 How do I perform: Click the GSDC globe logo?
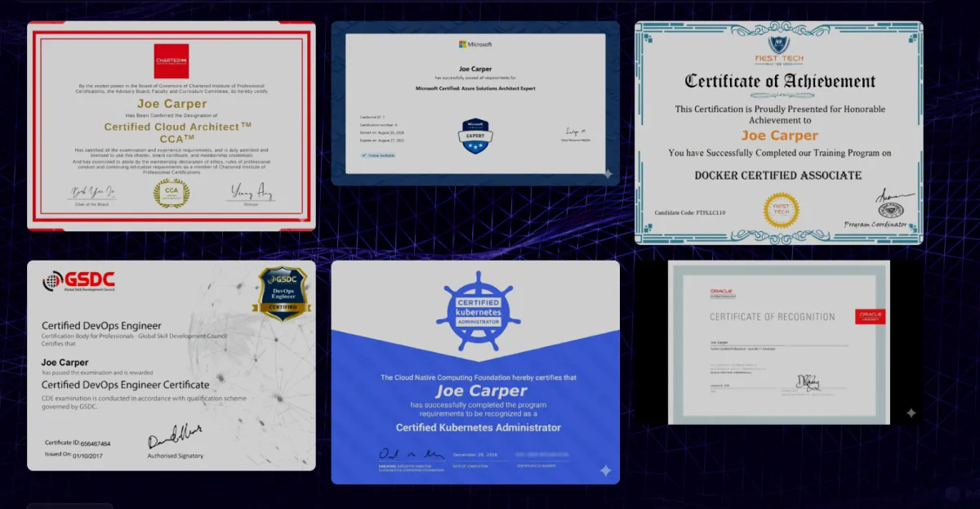pos(53,280)
